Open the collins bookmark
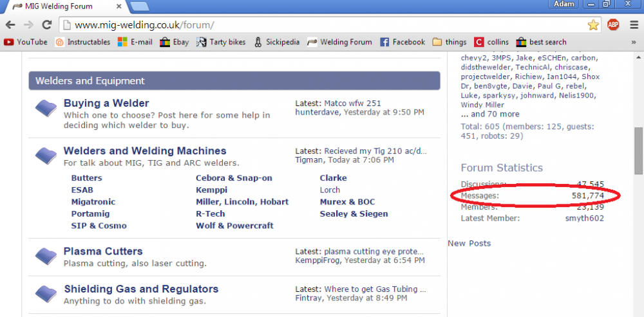This screenshot has height=317, width=644. tap(491, 42)
